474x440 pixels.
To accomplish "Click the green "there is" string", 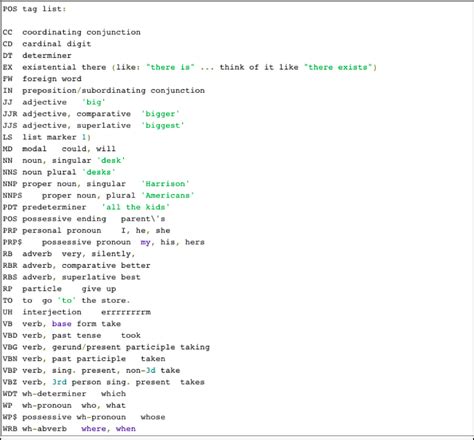I will [x=170, y=67].
